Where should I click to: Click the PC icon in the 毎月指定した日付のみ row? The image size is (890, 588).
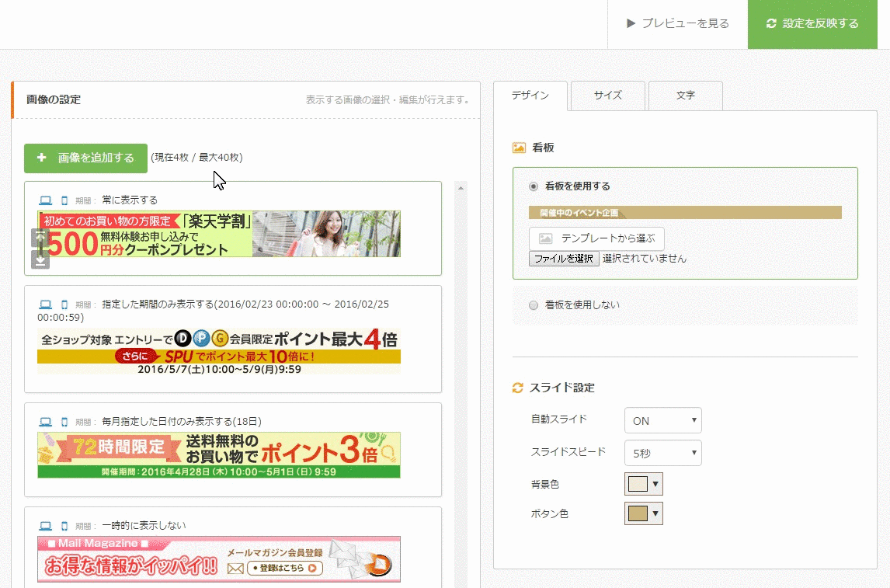pyautogui.click(x=45, y=422)
